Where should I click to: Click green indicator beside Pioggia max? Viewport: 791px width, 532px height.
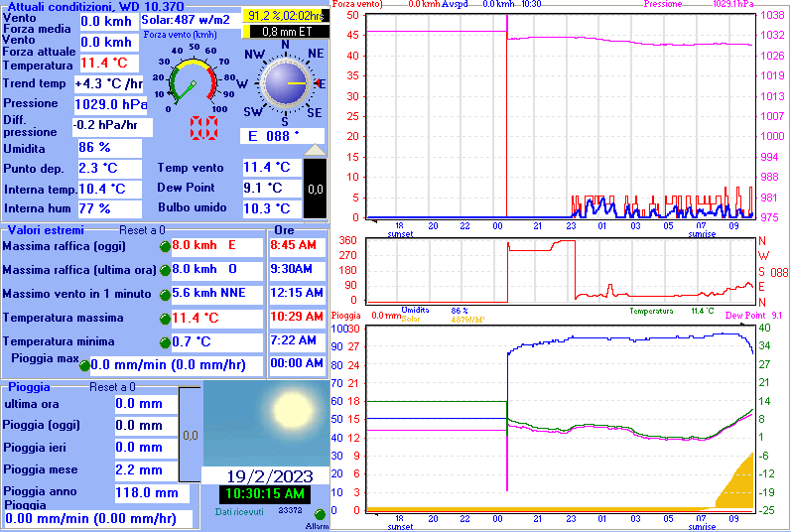pyautogui.click(x=84, y=365)
